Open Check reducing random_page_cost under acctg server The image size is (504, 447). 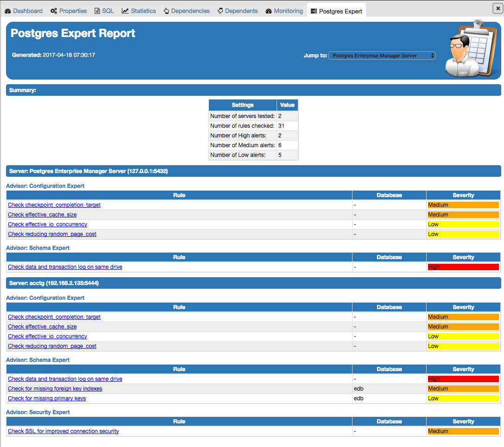coord(52,346)
